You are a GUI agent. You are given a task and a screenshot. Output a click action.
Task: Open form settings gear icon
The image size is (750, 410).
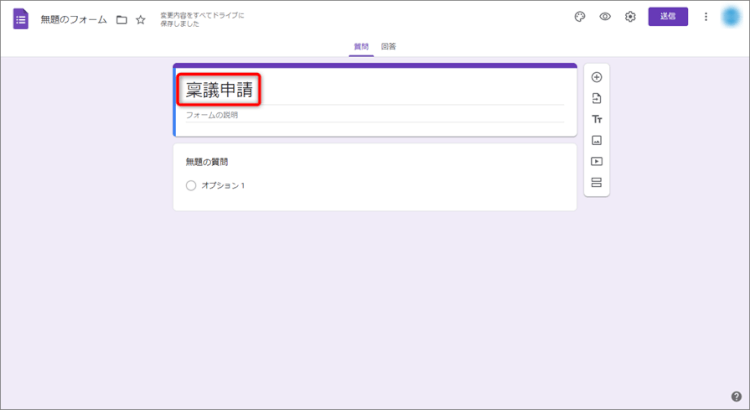point(630,17)
